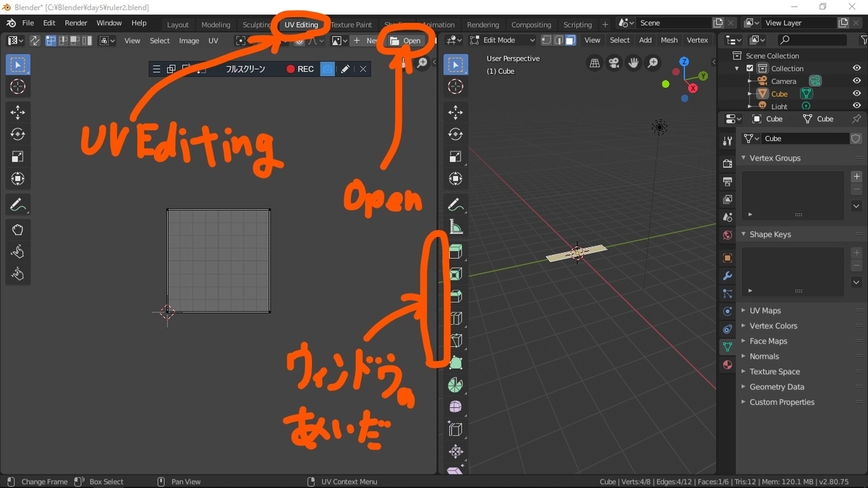Open vertex group specials chevron menu
Viewport: 868px width, 488px height.
pos(856,206)
